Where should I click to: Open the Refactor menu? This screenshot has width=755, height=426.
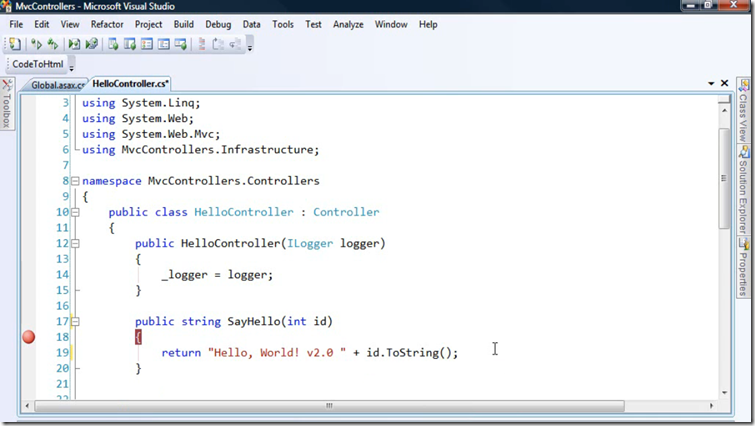107,24
